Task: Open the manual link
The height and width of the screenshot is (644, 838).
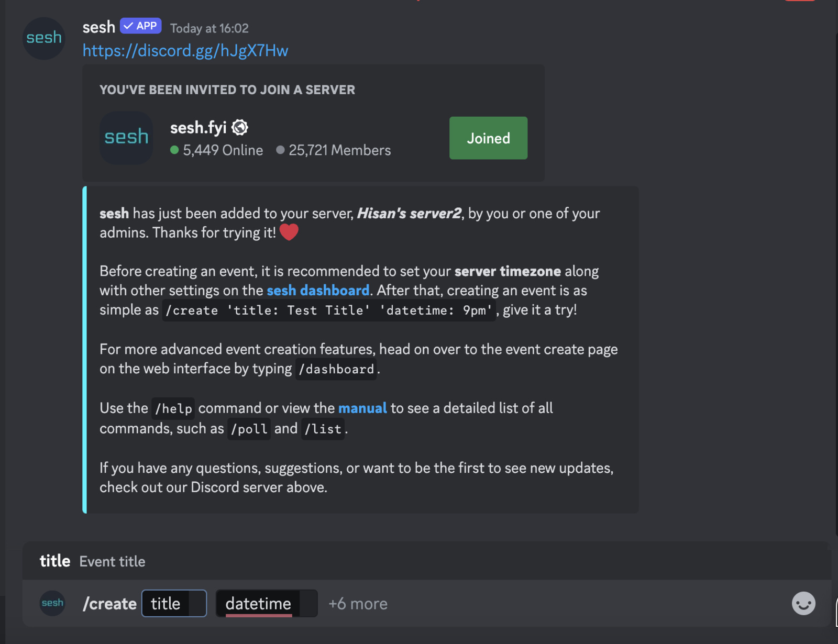Action: (362, 408)
